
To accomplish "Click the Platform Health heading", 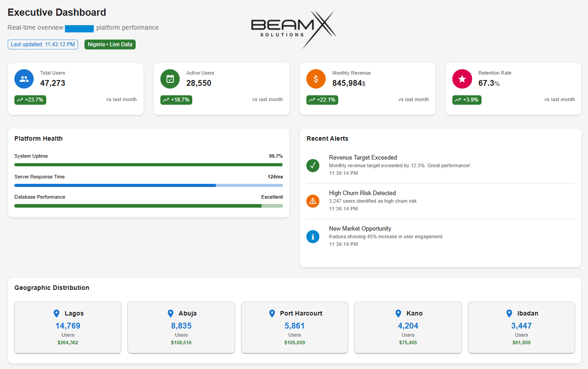I will click(39, 138).
